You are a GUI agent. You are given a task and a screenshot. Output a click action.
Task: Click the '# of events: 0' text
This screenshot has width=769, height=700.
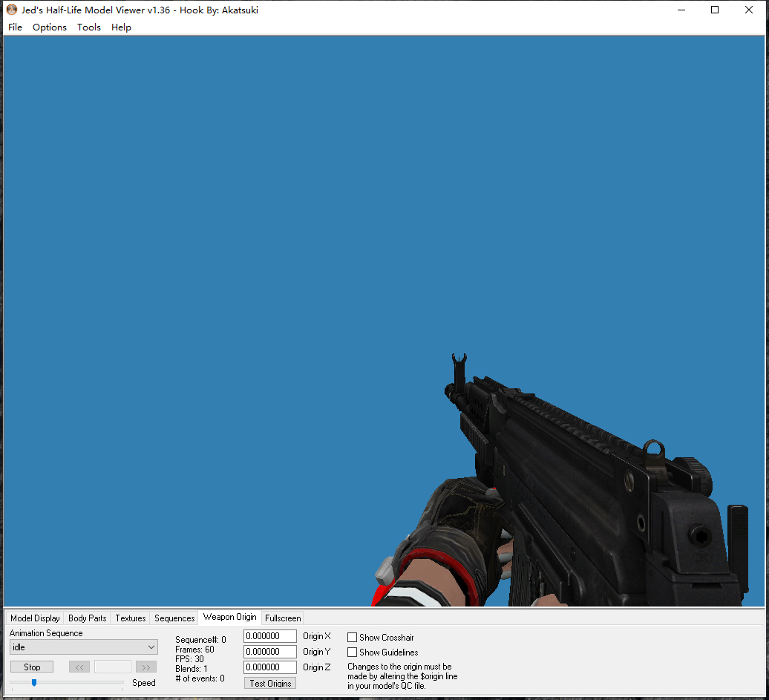tap(200, 679)
